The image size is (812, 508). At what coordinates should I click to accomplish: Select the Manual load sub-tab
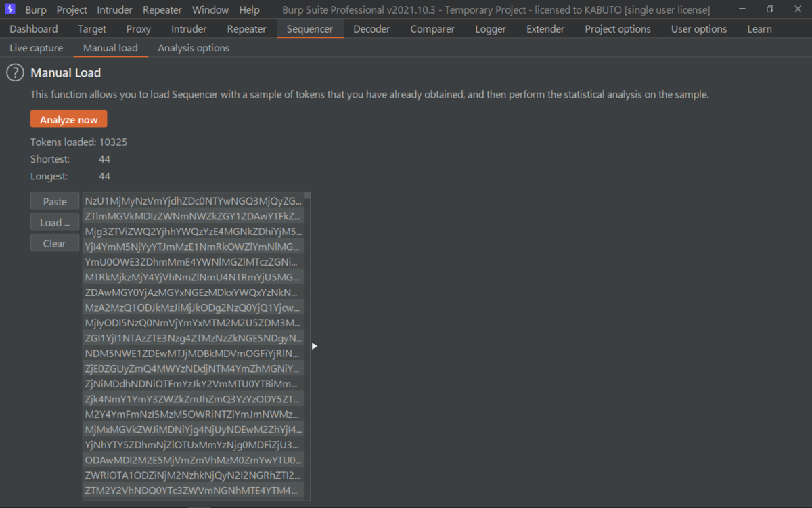[110, 48]
